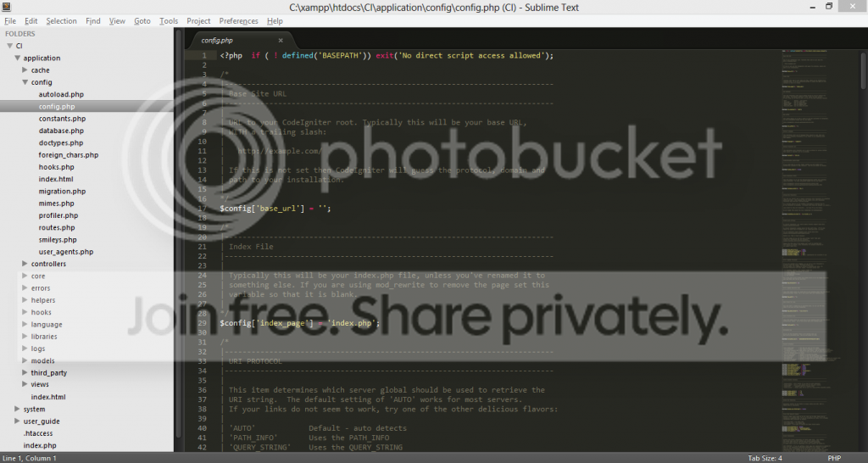
Task: Select config.php in the sidebar
Action: tap(57, 106)
